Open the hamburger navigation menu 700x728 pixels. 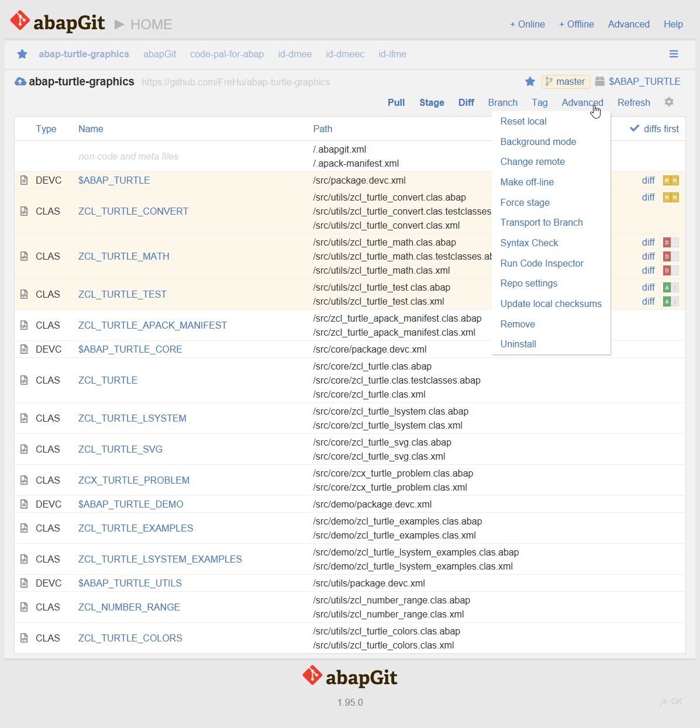point(674,54)
